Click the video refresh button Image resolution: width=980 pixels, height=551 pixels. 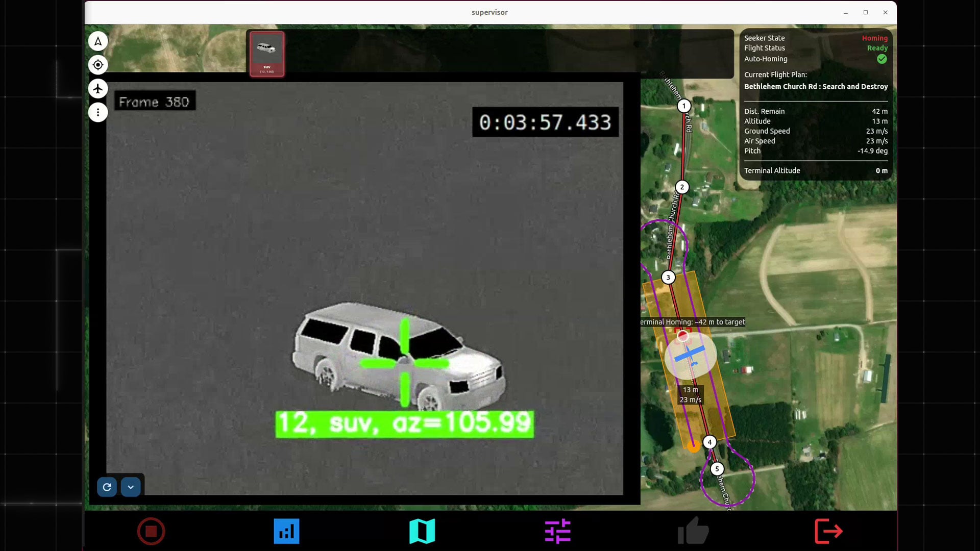point(107,487)
